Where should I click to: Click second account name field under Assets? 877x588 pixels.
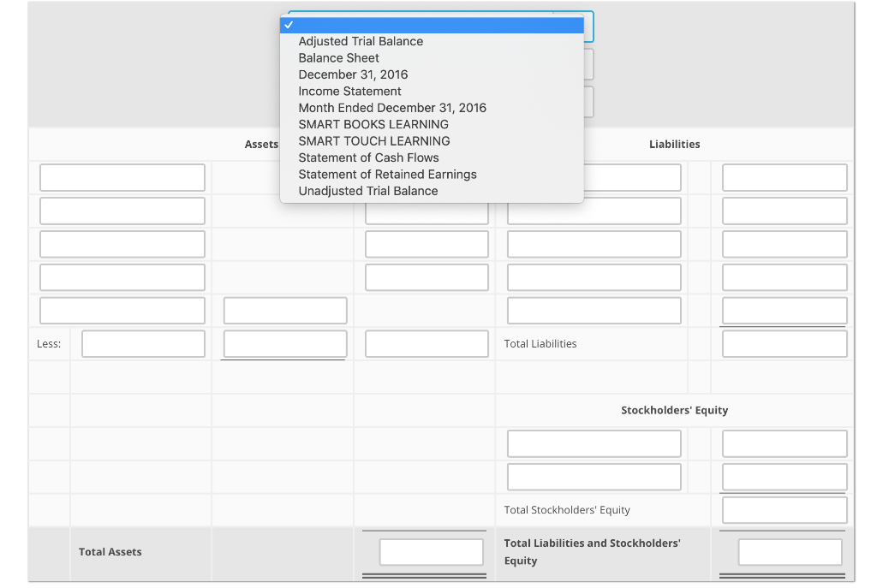(x=122, y=211)
